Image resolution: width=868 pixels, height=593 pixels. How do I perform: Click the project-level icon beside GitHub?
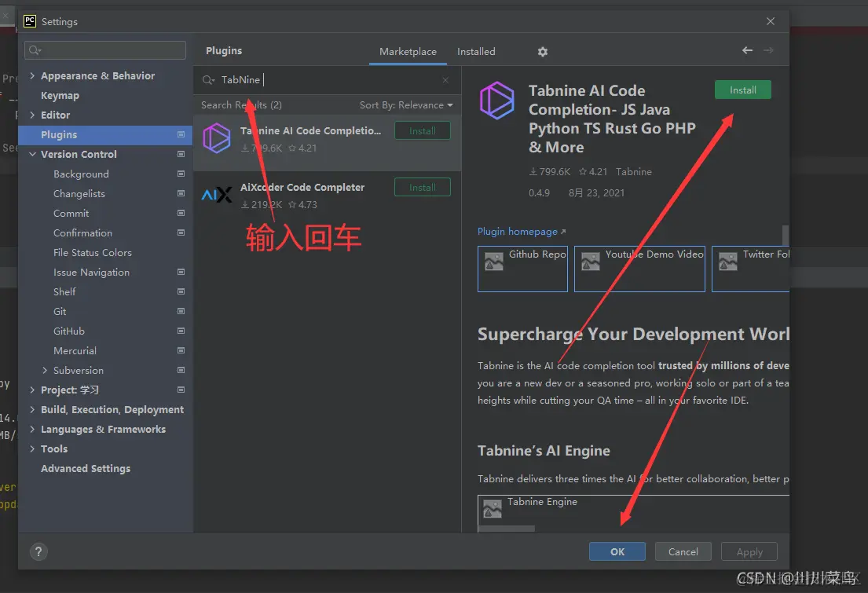coord(181,331)
